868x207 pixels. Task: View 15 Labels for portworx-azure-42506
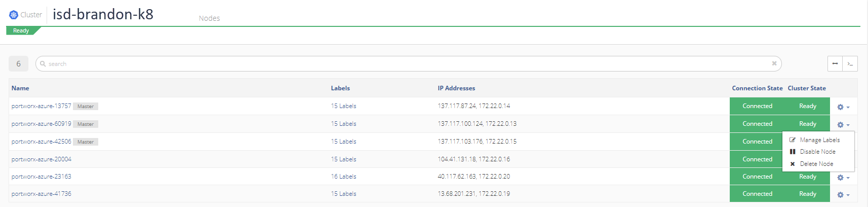(343, 142)
